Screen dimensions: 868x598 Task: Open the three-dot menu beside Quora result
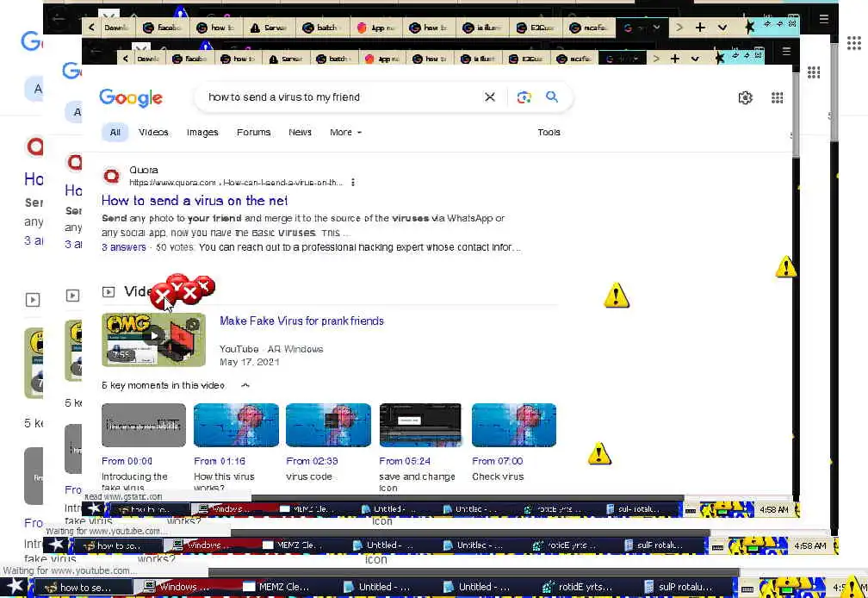click(353, 182)
